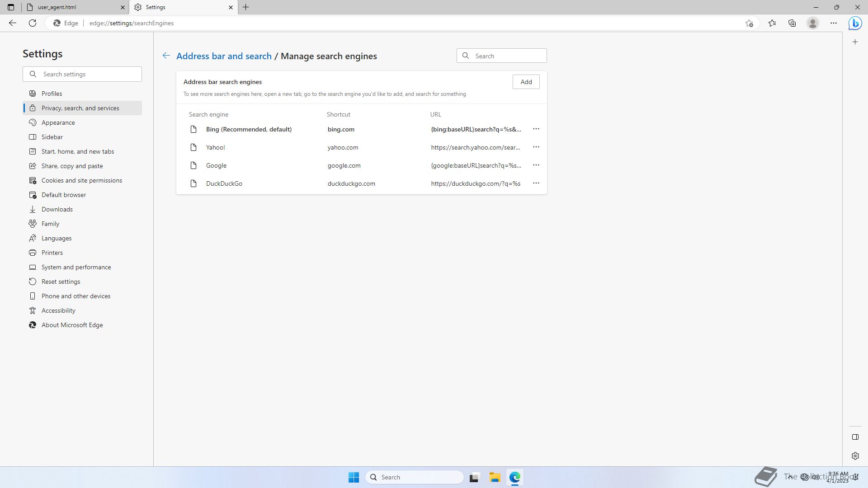Reload the page with the refresh icon
The width and height of the screenshot is (868, 488).
(33, 23)
